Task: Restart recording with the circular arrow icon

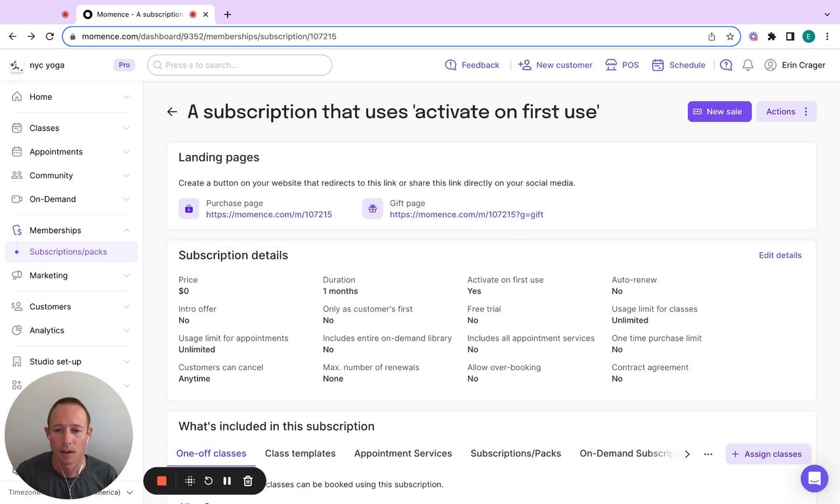Action: click(209, 481)
